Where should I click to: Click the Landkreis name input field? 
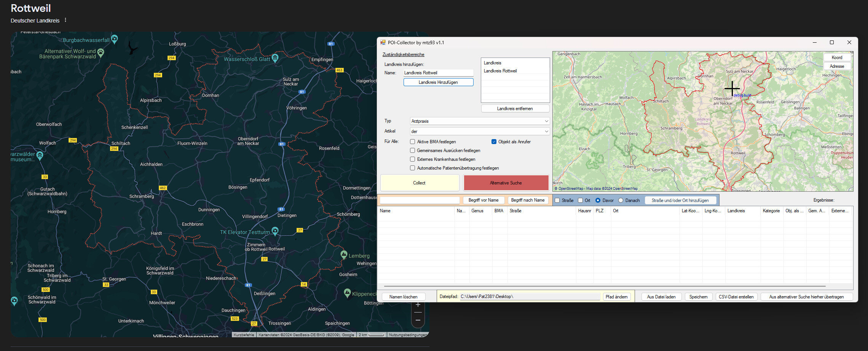[438, 73]
